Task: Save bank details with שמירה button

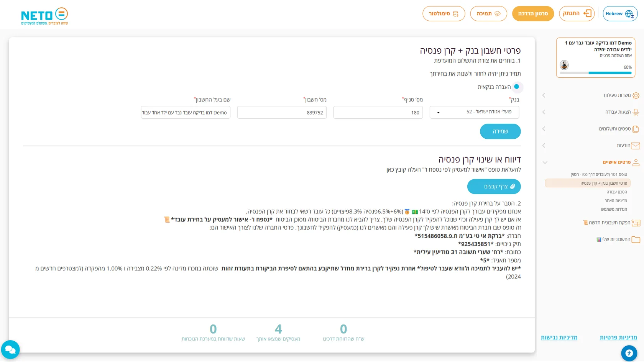Action: (x=500, y=131)
